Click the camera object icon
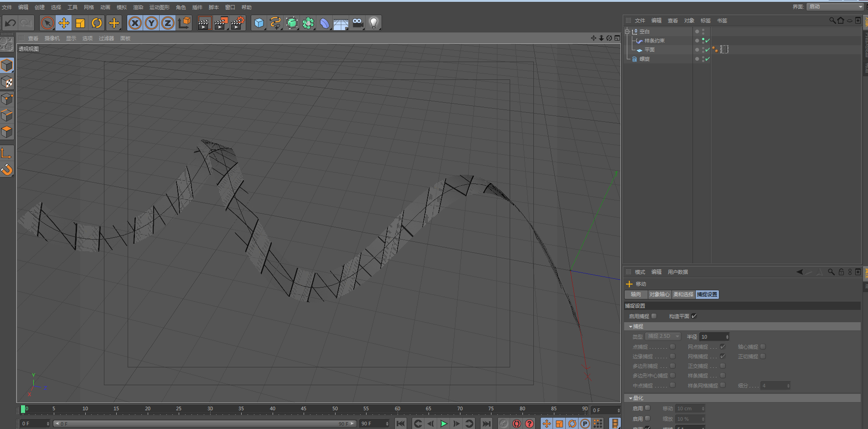868x429 pixels. [357, 23]
